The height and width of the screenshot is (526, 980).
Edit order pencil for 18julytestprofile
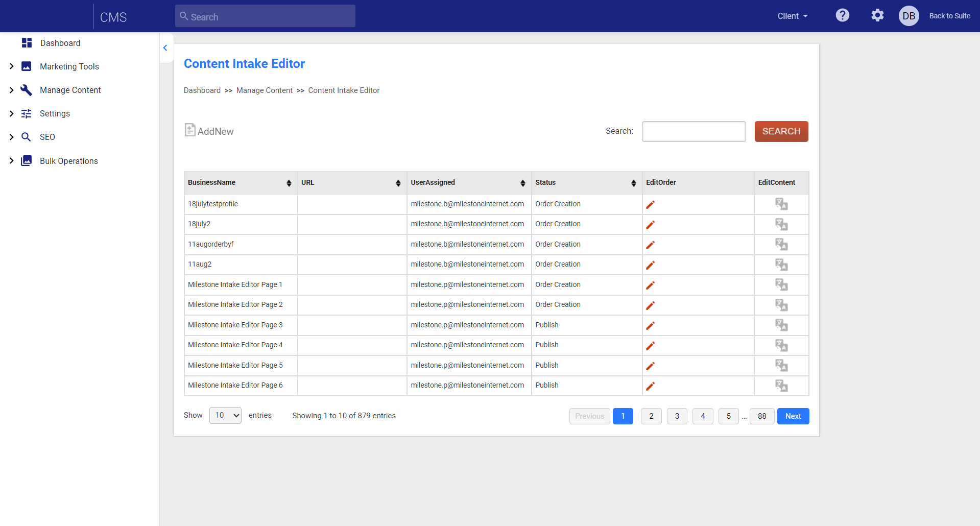650,205
